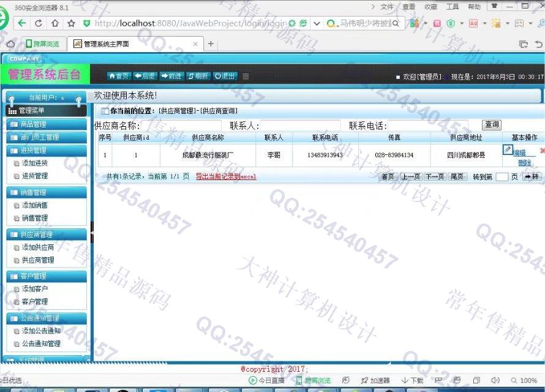Click the address bar URL field
545x392 pixels.
click(x=190, y=23)
